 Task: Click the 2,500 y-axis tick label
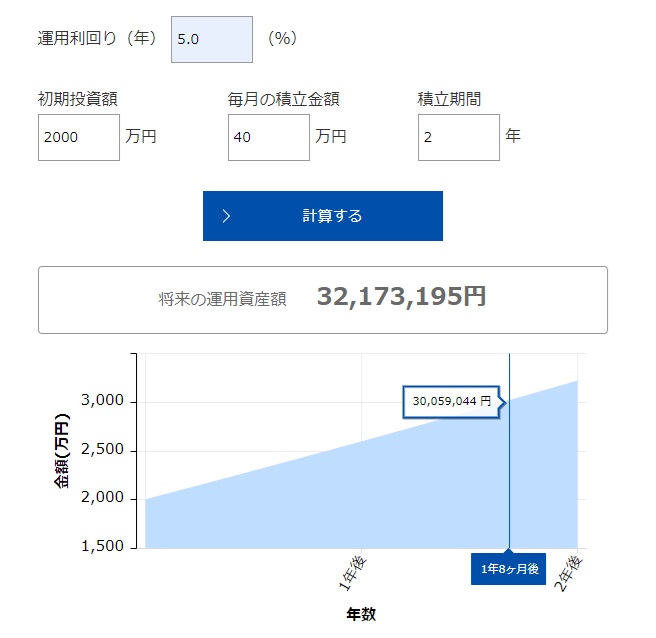pyautogui.click(x=102, y=450)
